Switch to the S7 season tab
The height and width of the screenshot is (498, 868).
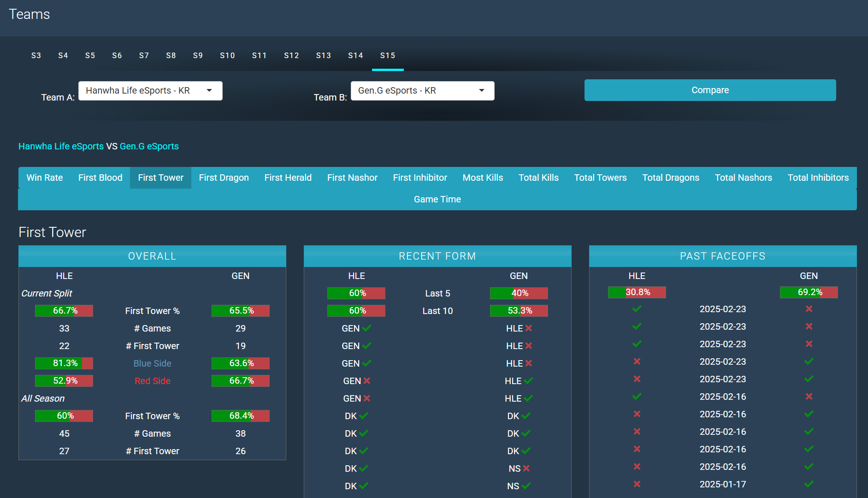[x=144, y=55]
